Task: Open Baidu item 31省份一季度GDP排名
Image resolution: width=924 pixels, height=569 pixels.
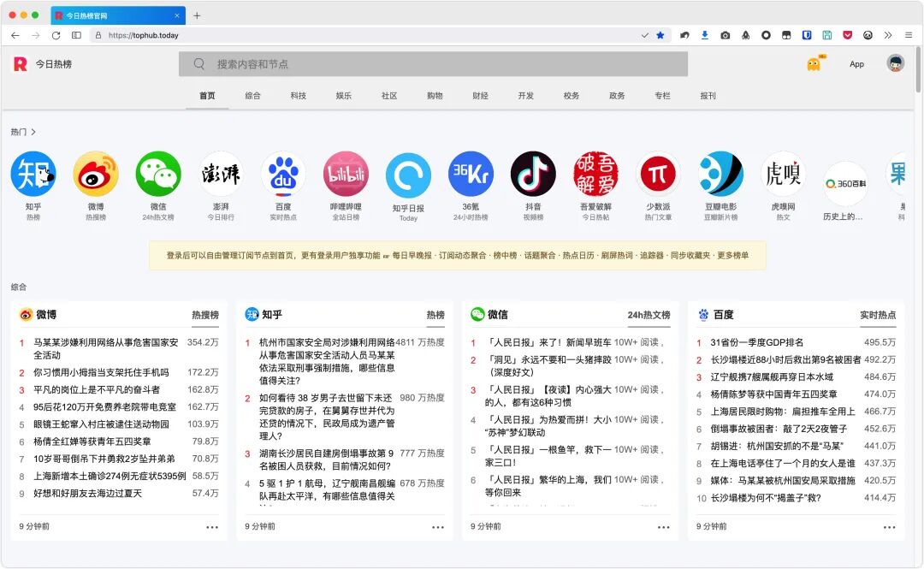Action: (756, 342)
